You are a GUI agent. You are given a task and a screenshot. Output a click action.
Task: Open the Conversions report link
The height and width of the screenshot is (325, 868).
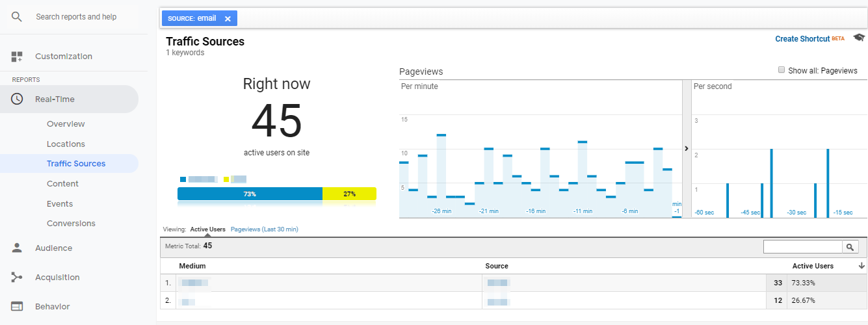(x=71, y=224)
